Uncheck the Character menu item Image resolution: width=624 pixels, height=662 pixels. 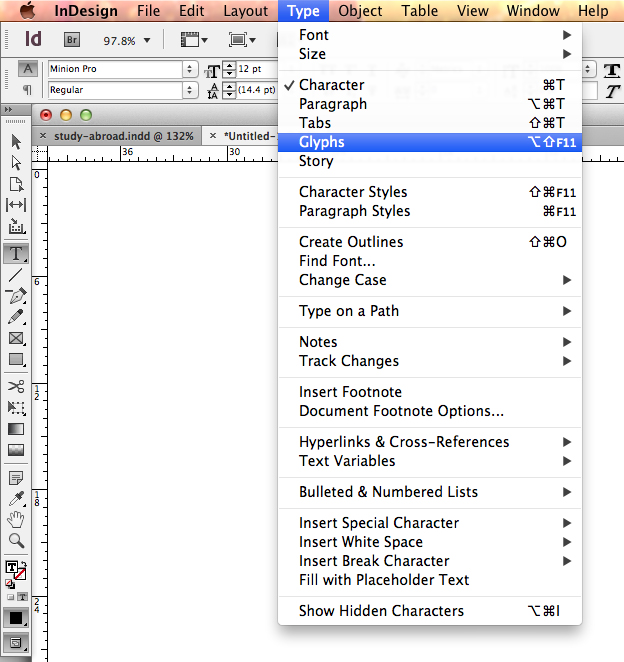pyautogui.click(x=430, y=84)
